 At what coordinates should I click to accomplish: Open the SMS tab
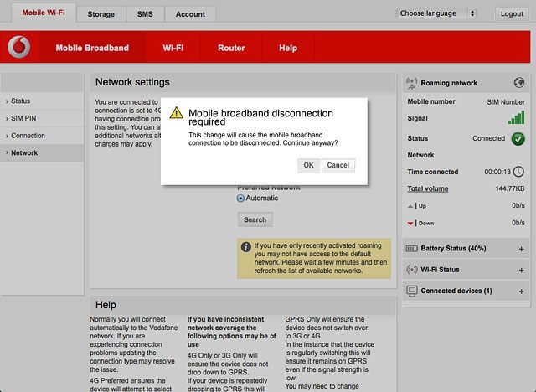coord(145,14)
